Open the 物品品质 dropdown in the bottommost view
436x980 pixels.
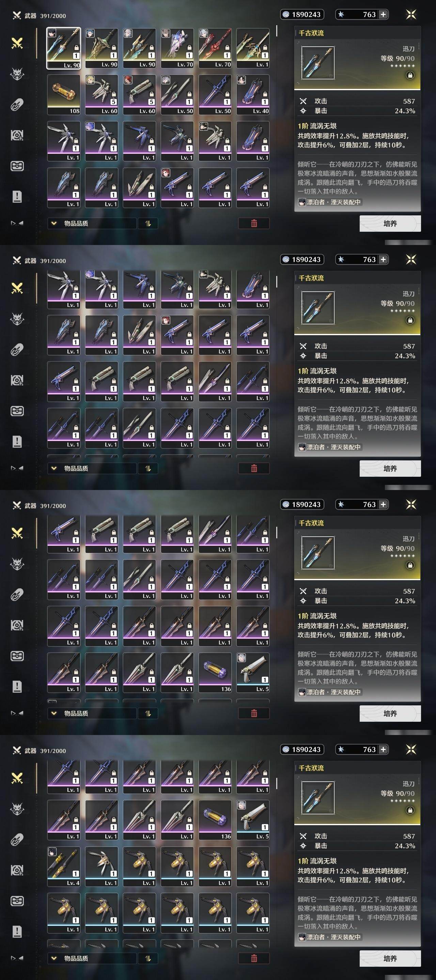[x=92, y=958]
